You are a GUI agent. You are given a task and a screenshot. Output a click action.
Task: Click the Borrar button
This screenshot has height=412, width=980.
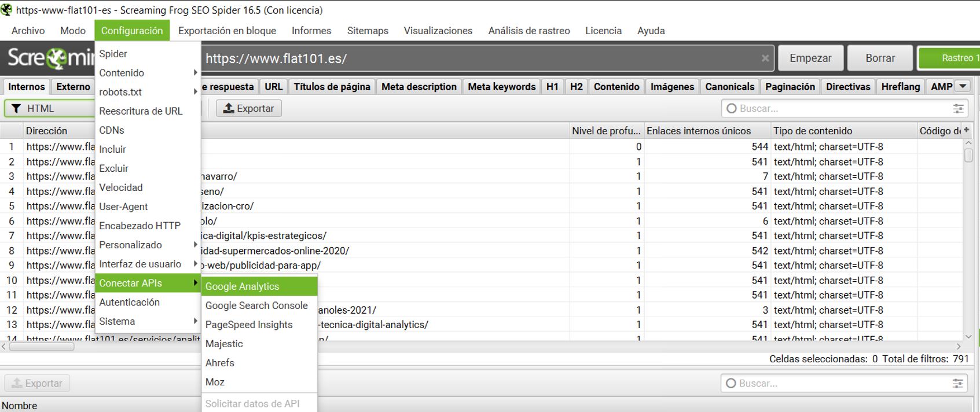(x=880, y=58)
